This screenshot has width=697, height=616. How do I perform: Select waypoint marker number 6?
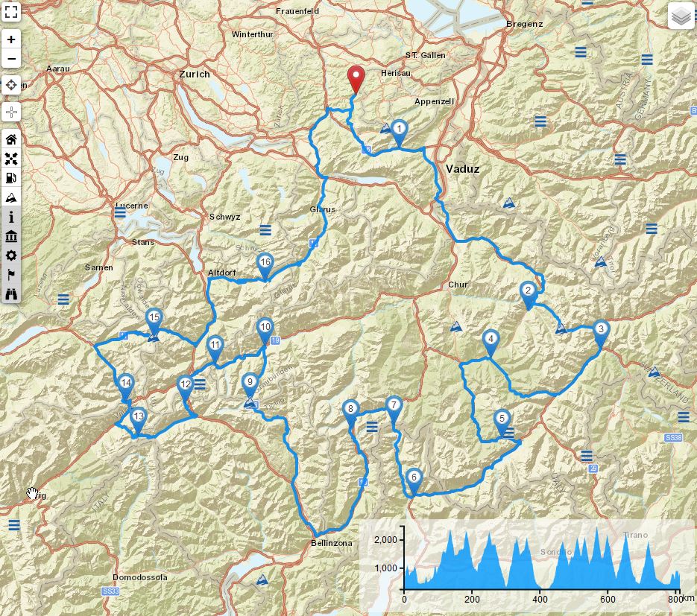coord(414,481)
